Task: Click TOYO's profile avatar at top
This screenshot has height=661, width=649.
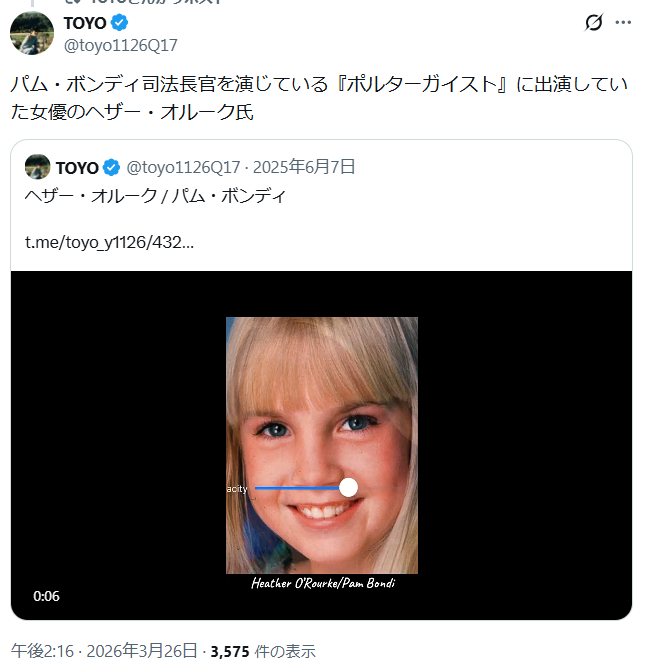Action: (x=31, y=33)
